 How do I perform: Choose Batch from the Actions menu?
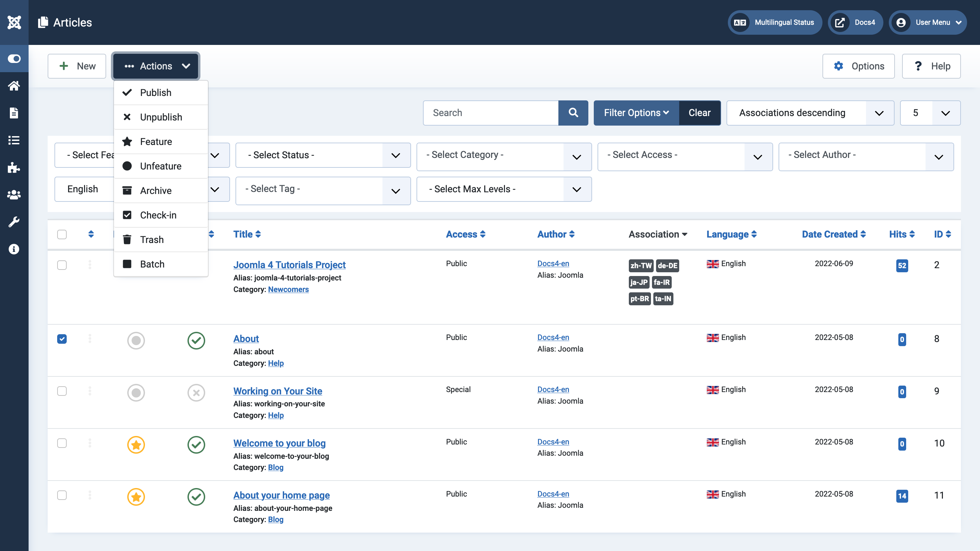[x=161, y=264]
